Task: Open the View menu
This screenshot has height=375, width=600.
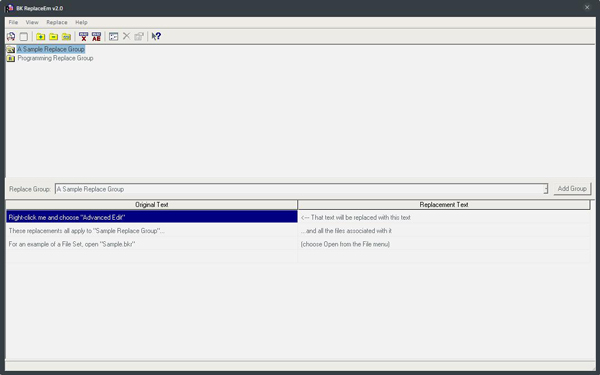Action: (x=32, y=22)
